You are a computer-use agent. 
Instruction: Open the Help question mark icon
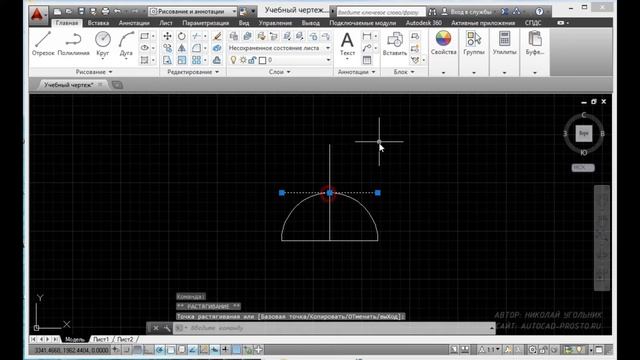click(539, 11)
